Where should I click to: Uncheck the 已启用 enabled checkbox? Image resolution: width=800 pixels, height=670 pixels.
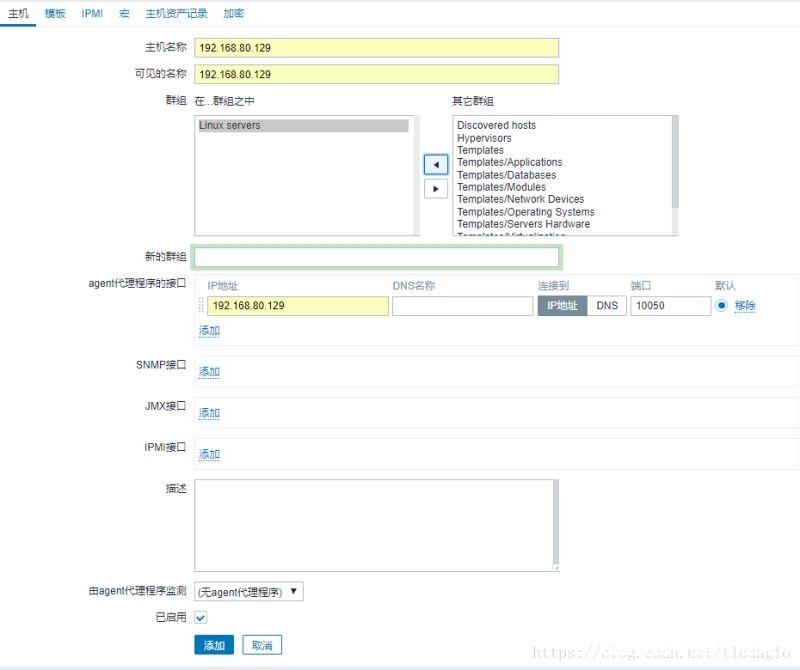tap(201, 617)
